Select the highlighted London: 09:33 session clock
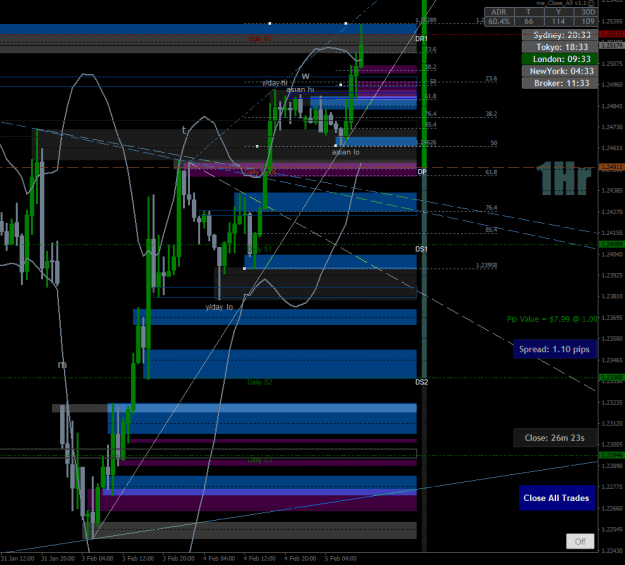This screenshot has width=625, height=565. tap(560, 59)
